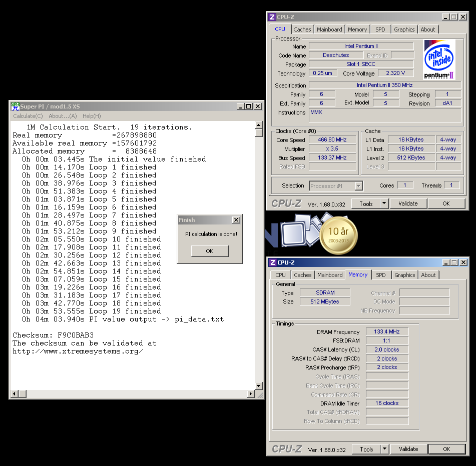Close the bottom CPU-Z Memory window
The width and height of the screenshot is (476, 466).
[x=463, y=262]
